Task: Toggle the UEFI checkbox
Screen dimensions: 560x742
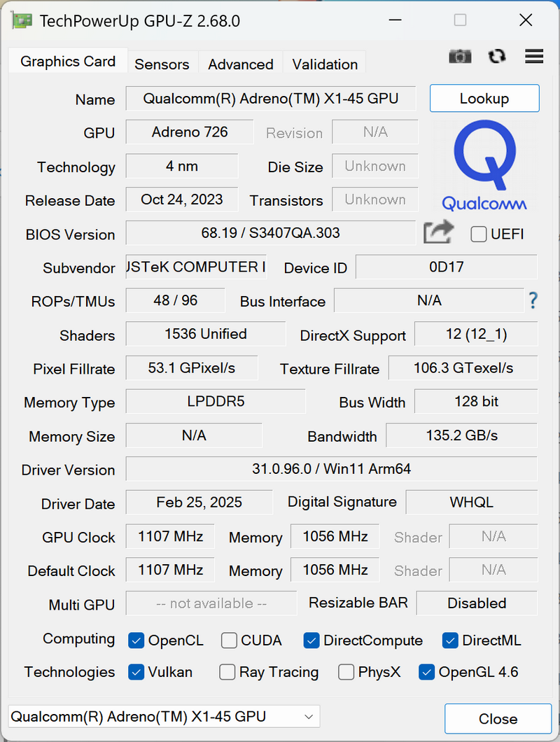Action: [x=479, y=234]
